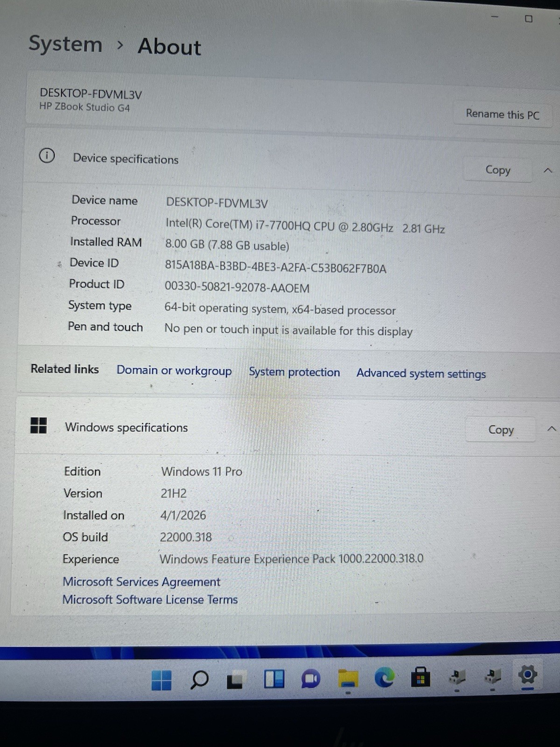Switch to Settings gear on taskbar
Image resolution: width=560 pixels, height=747 pixels.
coord(528,674)
